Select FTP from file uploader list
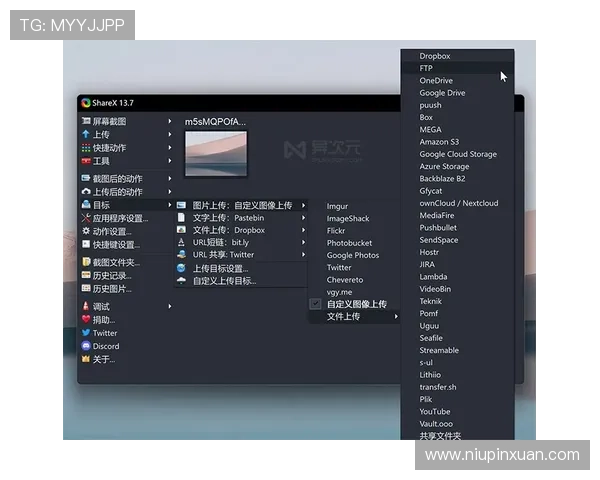This screenshot has height=480, width=600. 458,68
